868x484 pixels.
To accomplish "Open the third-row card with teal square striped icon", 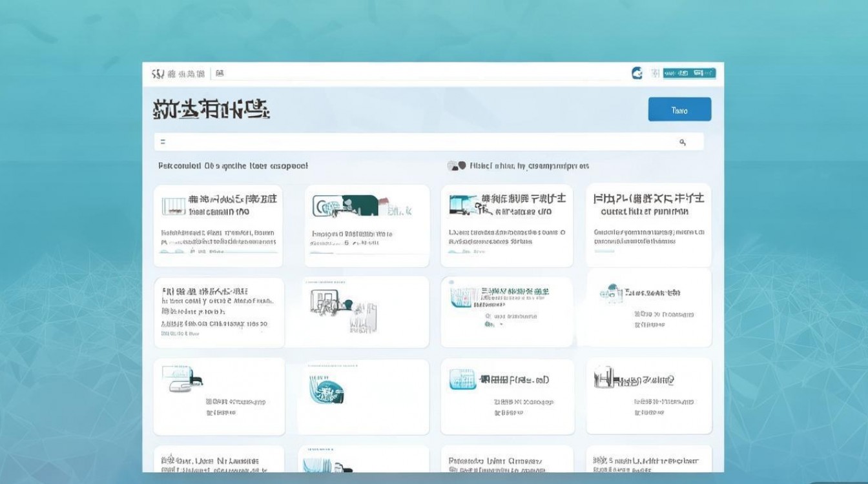I will [x=507, y=396].
